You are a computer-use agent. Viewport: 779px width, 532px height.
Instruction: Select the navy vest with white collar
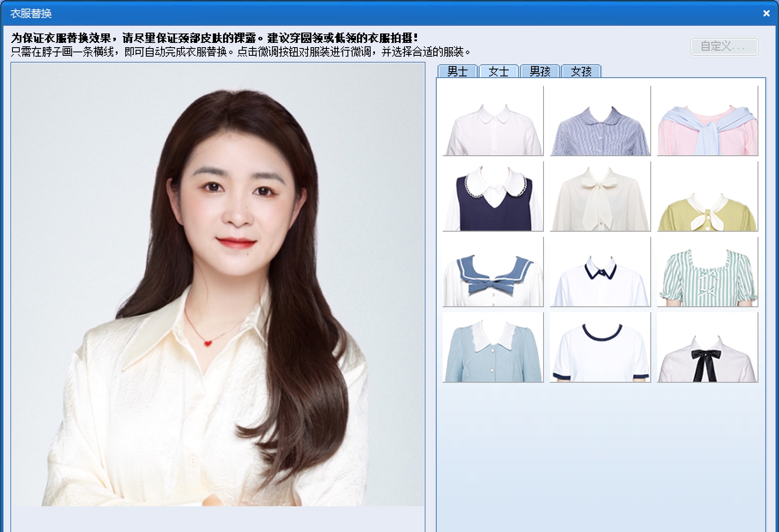[x=493, y=196]
